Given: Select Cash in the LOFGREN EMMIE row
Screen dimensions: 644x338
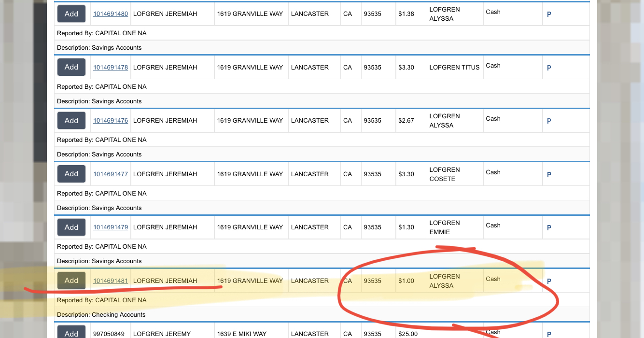Looking at the screenshot, I should [493, 225].
